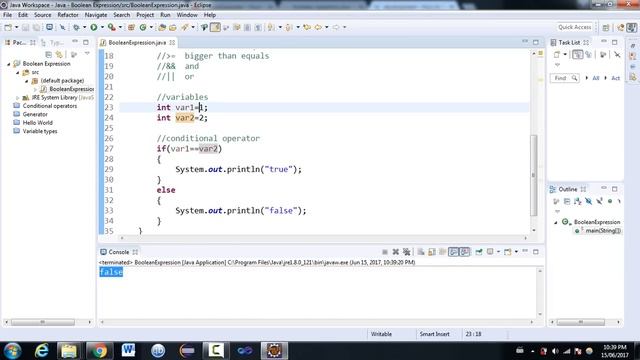Select the Hello World project

point(38,123)
